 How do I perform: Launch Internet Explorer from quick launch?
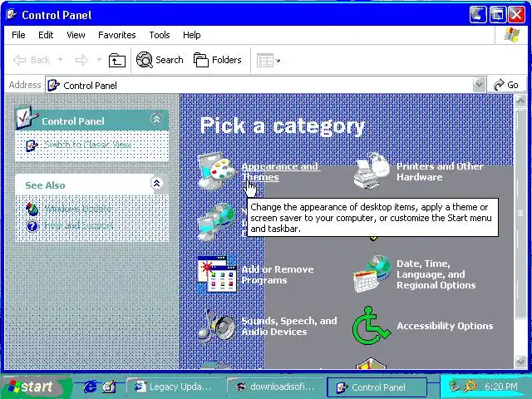pyautogui.click(x=90, y=387)
